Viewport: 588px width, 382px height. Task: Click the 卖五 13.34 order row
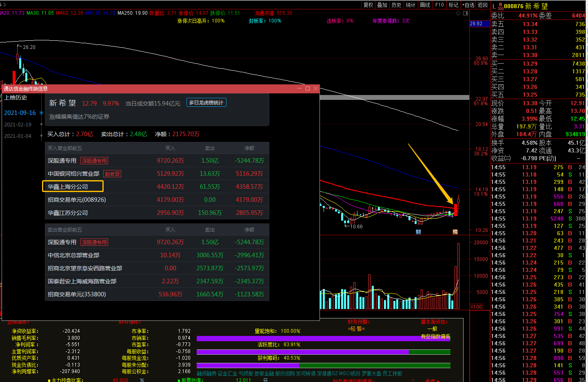tap(538, 24)
